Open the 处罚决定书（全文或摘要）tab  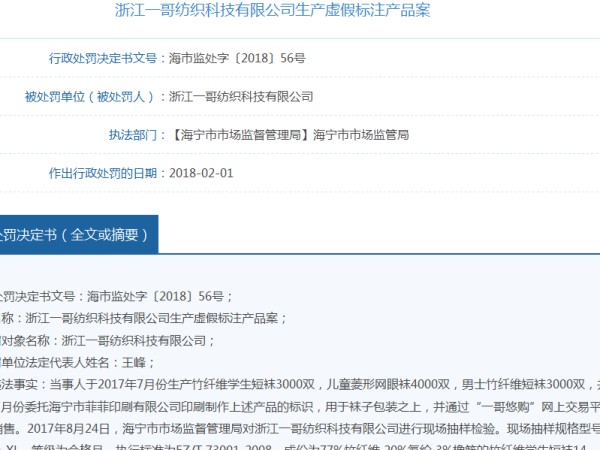79,234
